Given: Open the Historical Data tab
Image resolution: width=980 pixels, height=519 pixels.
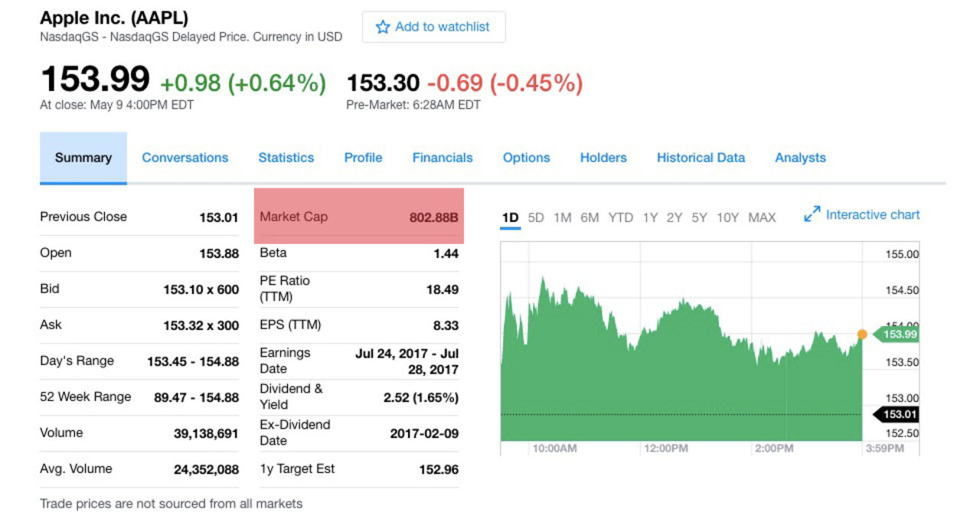Looking at the screenshot, I should tap(701, 158).
